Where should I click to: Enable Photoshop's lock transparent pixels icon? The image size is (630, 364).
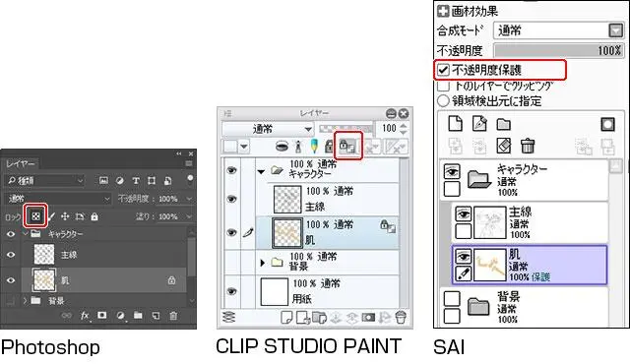click(35, 216)
